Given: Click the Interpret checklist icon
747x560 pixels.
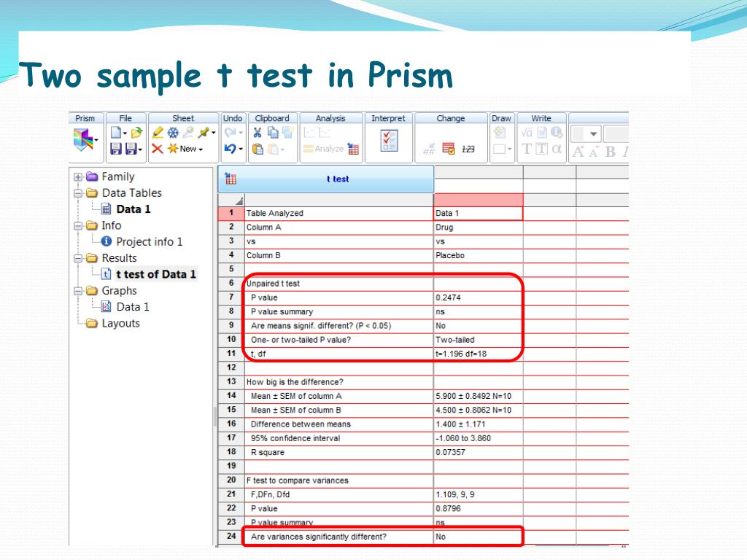Looking at the screenshot, I should 390,141.
